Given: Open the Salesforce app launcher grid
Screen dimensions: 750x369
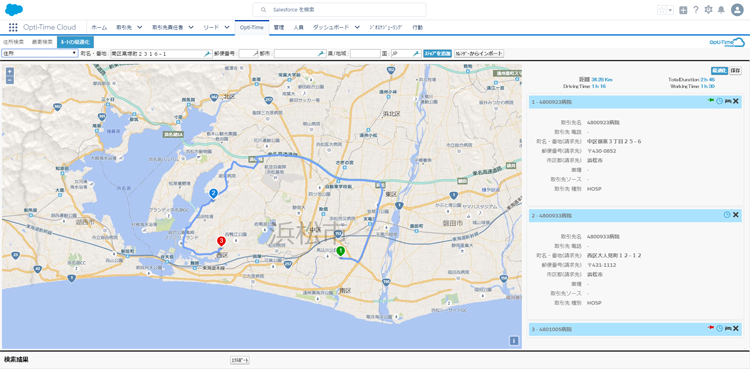Looking at the screenshot, I should tap(13, 27).
